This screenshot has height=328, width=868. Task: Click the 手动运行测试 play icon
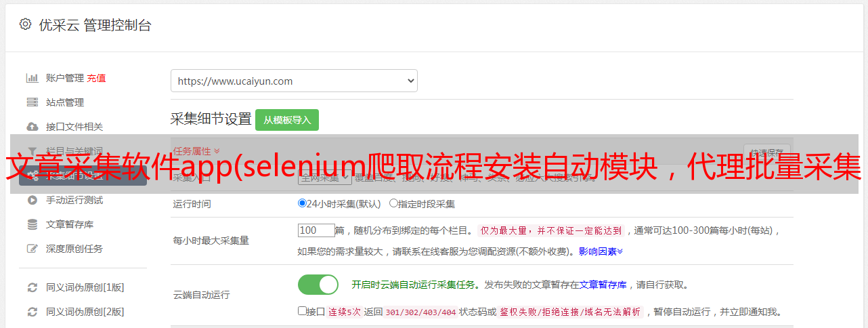32,200
